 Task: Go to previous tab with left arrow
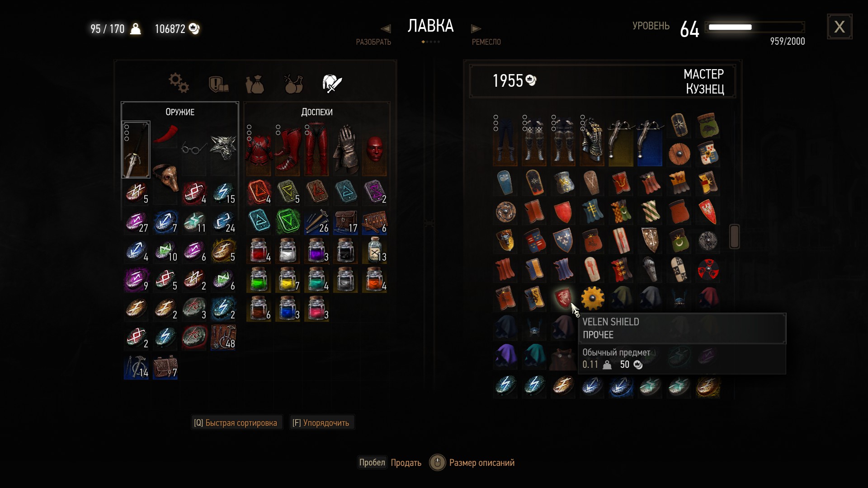(386, 28)
